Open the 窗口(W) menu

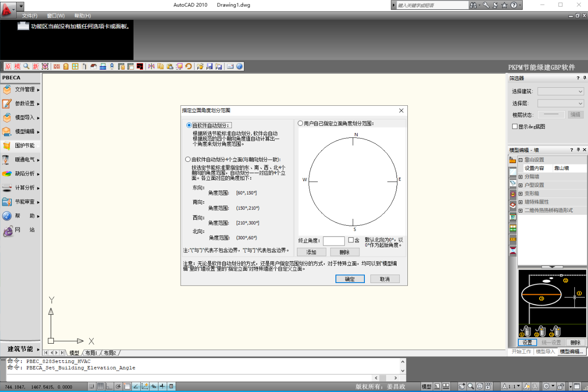[56, 16]
